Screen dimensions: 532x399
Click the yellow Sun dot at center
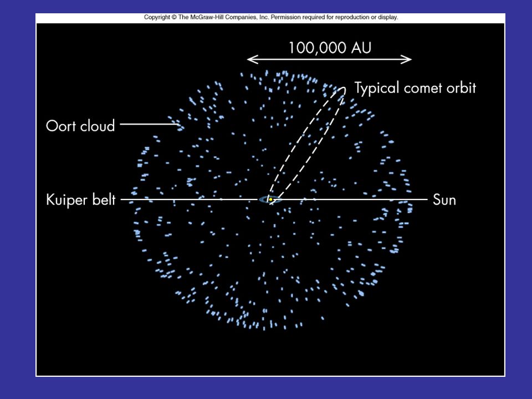270,199
